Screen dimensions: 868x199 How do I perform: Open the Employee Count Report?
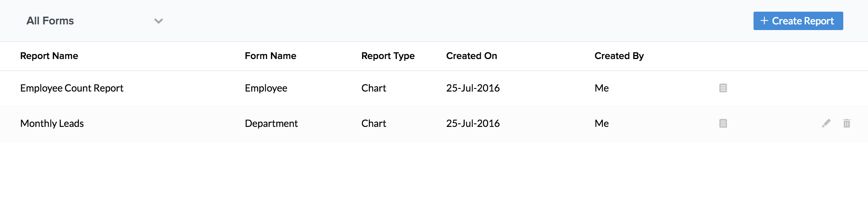coord(72,88)
